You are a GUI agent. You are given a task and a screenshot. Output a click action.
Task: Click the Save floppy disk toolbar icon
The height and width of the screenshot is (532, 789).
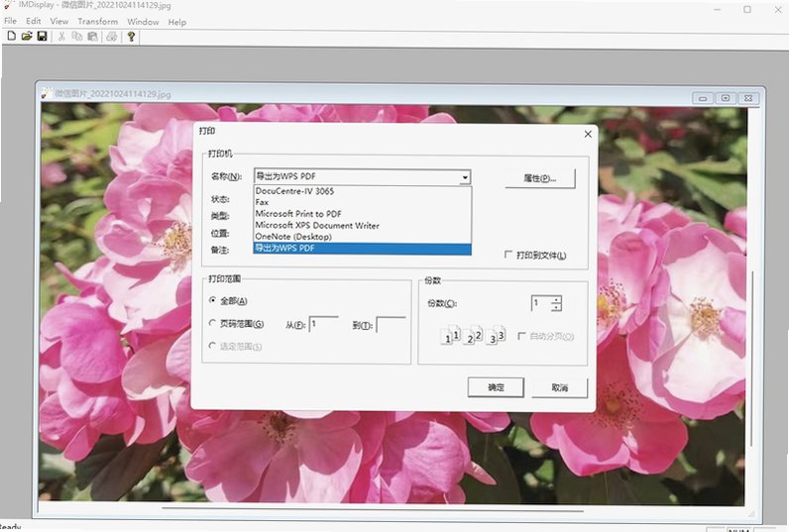point(43,36)
